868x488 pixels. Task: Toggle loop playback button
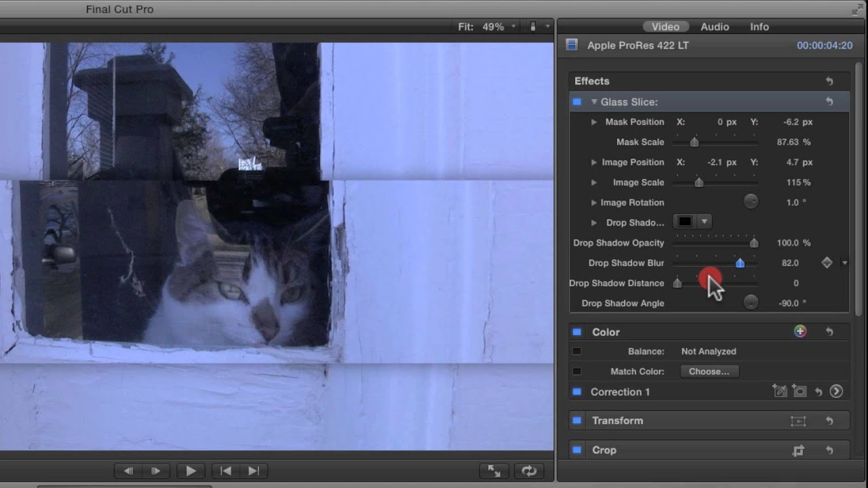click(x=529, y=471)
